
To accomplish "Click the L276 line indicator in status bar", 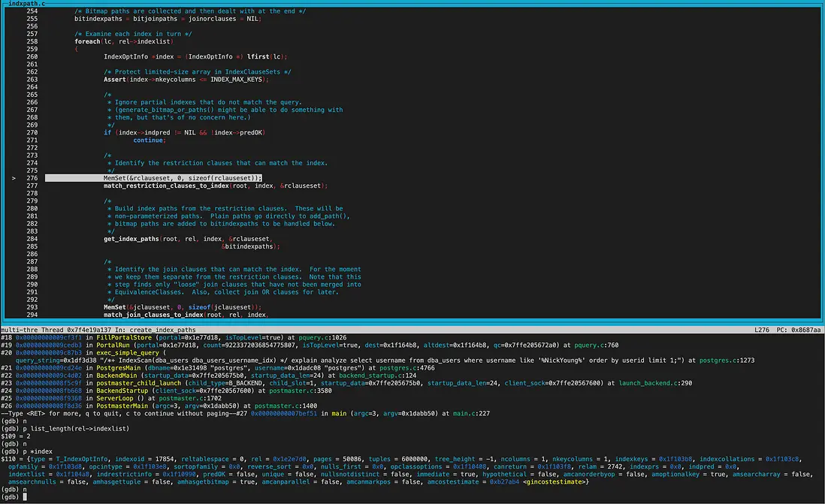I will [763, 330].
